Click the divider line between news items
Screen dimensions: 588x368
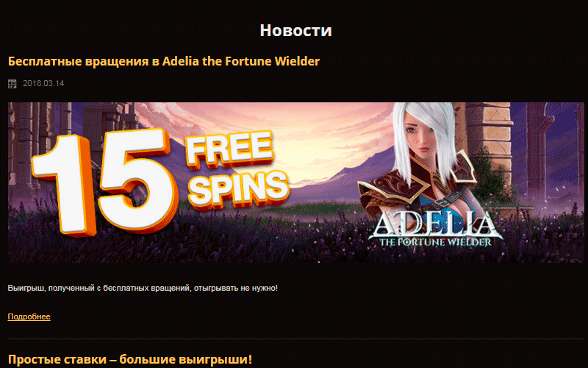(x=296, y=339)
